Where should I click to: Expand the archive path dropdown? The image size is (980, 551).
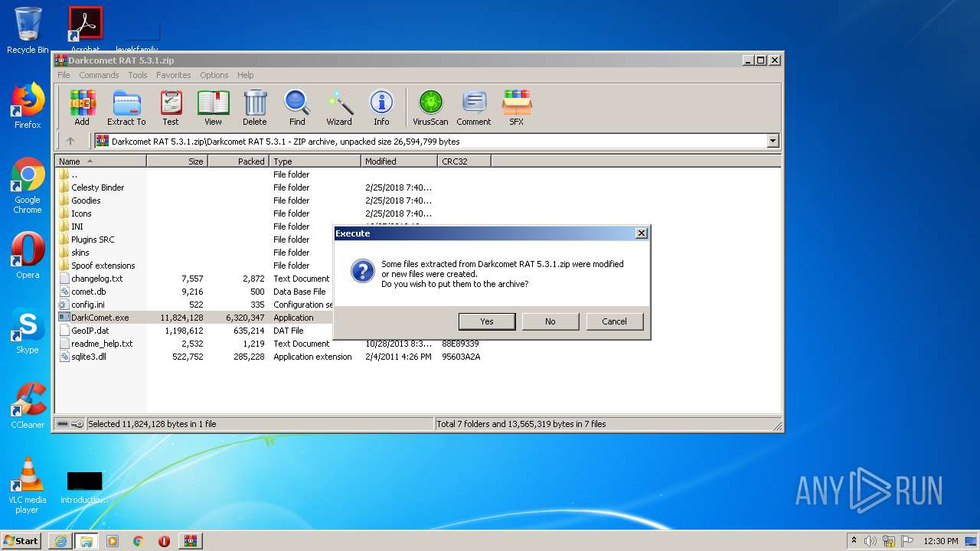773,141
